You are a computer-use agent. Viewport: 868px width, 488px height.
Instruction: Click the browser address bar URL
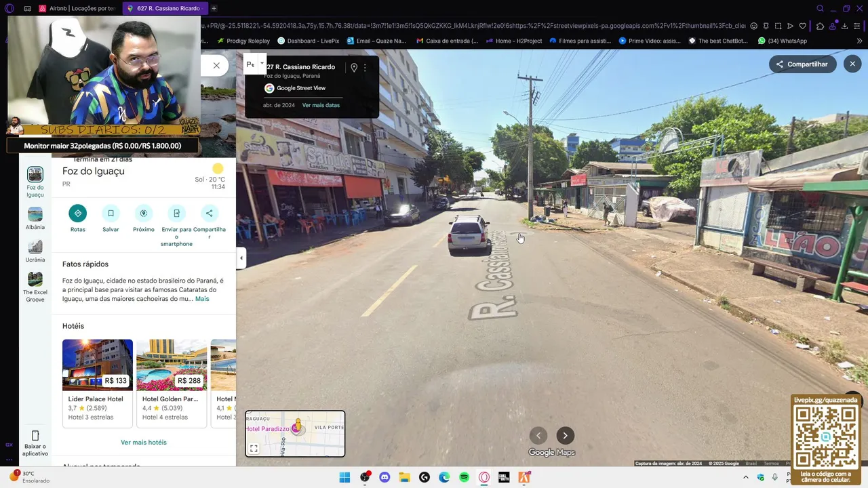pyautogui.click(x=475, y=26)
